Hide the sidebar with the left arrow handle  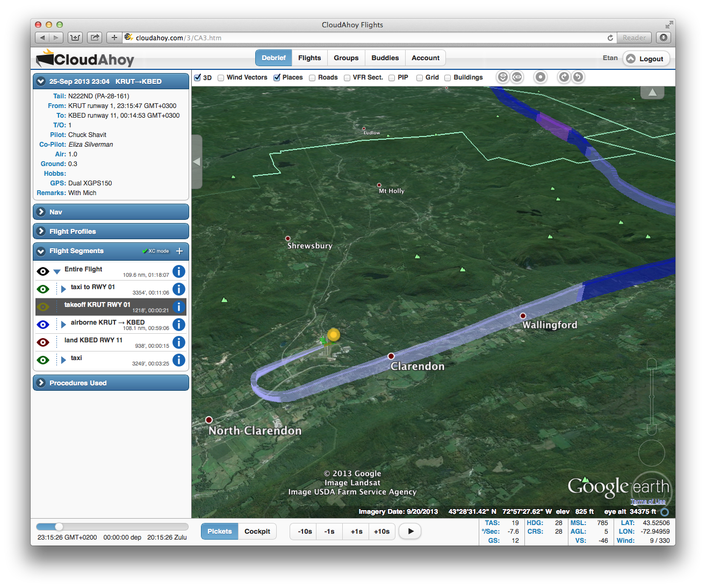point(197,162)
